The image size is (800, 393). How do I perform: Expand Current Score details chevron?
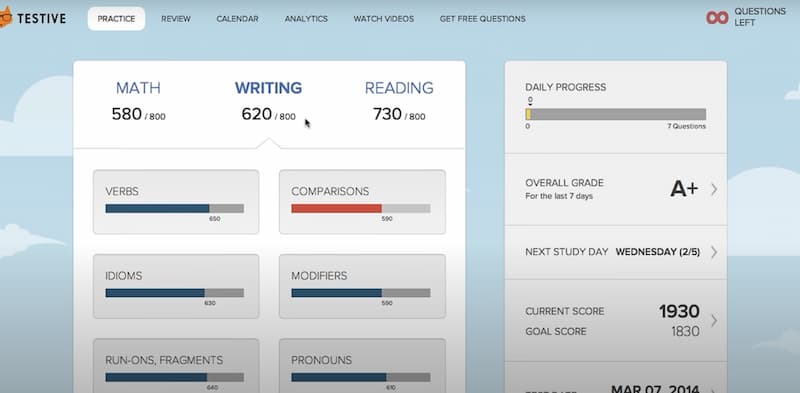[x=714, y=321]
